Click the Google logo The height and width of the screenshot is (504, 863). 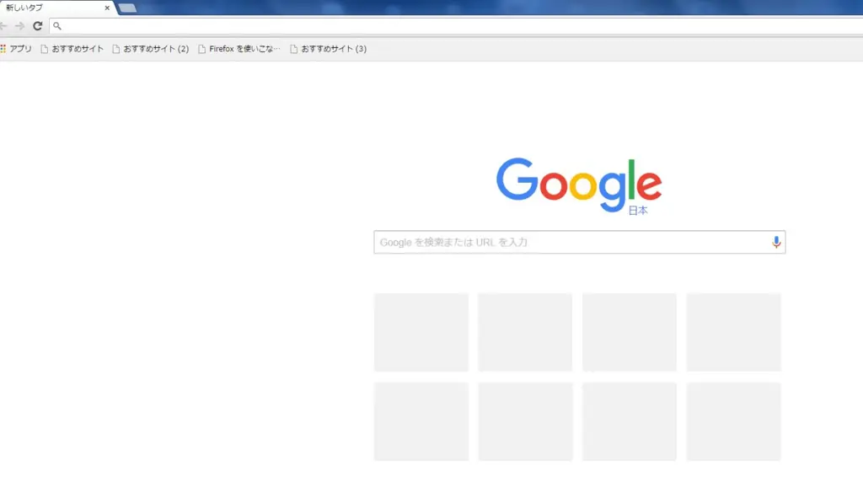coord(579,185)
